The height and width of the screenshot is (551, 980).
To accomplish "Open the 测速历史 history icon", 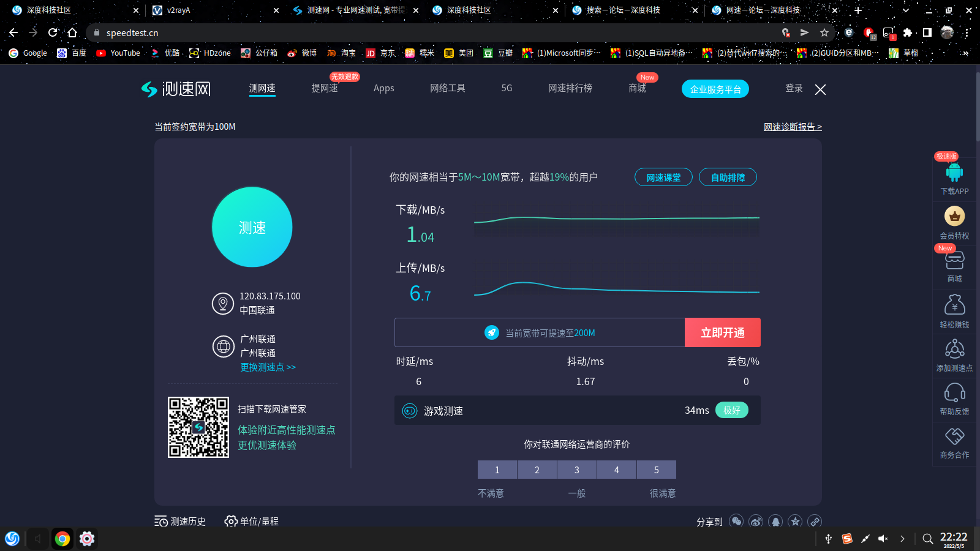I will [160, 521].
